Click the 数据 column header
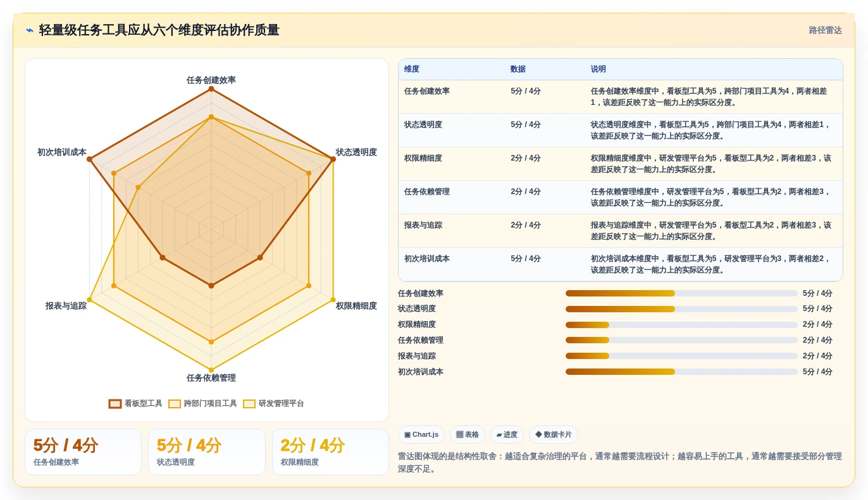This screenshot has width=868, height=500. (x=518, y=70)
